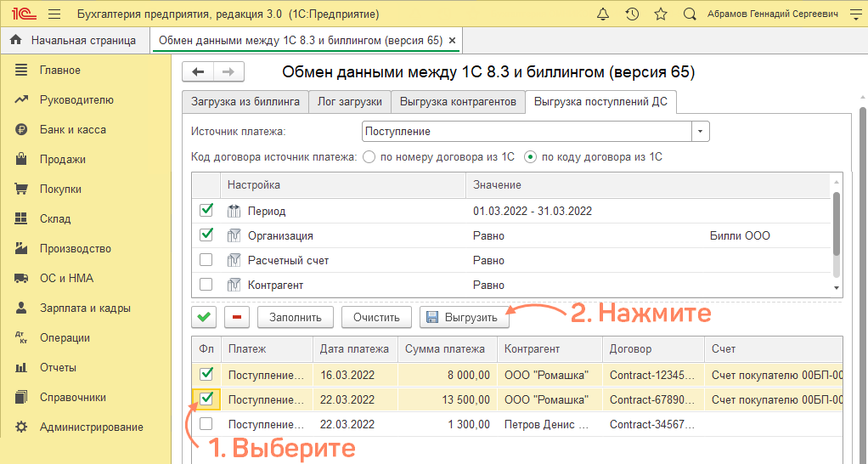Open the service menu next to user name
Image resolution: width=868 pixels, height=464 pixels.
coord(856,14)
